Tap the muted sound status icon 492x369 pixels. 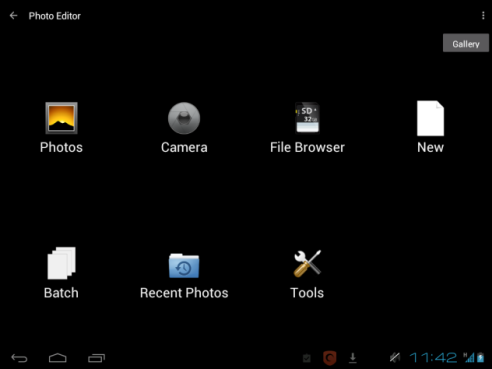coord(395,358)
